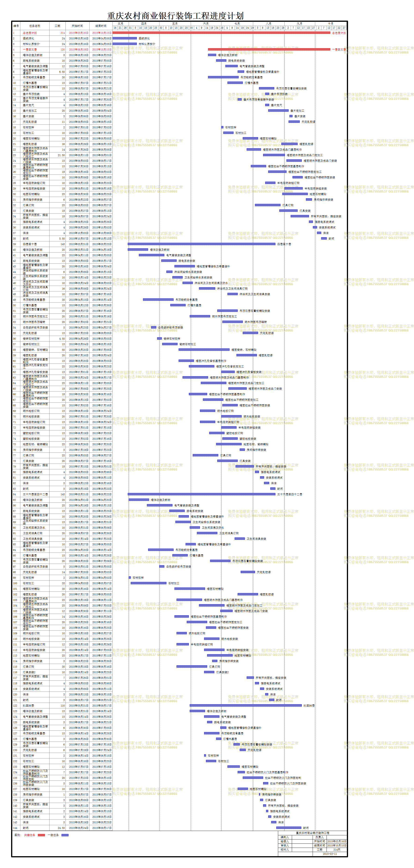Select the 垂片定尺 task name in row 14
Screen dimensions: 414x868
pos(28,105)
